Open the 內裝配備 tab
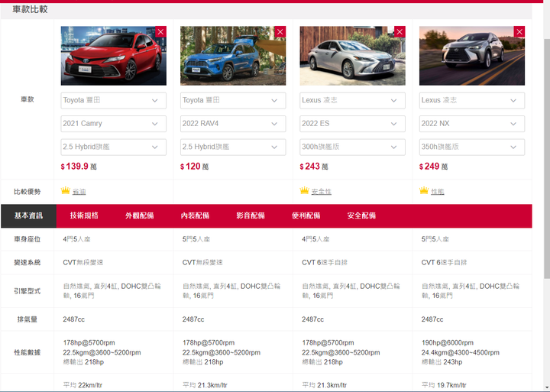The height and width of the screenshot is (392, 550). tap(195, 215)
